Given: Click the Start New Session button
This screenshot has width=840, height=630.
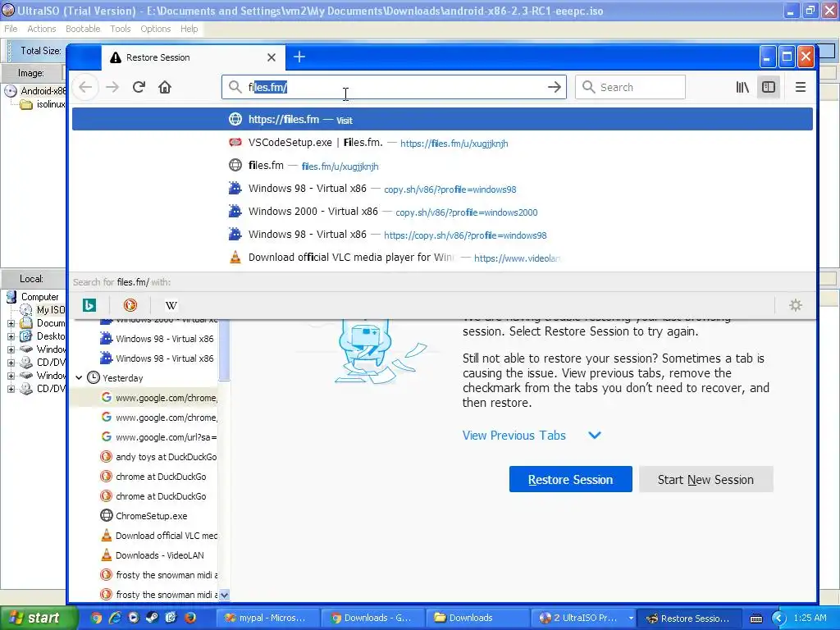Looking at the screenshot, I should tap(705, 479).
